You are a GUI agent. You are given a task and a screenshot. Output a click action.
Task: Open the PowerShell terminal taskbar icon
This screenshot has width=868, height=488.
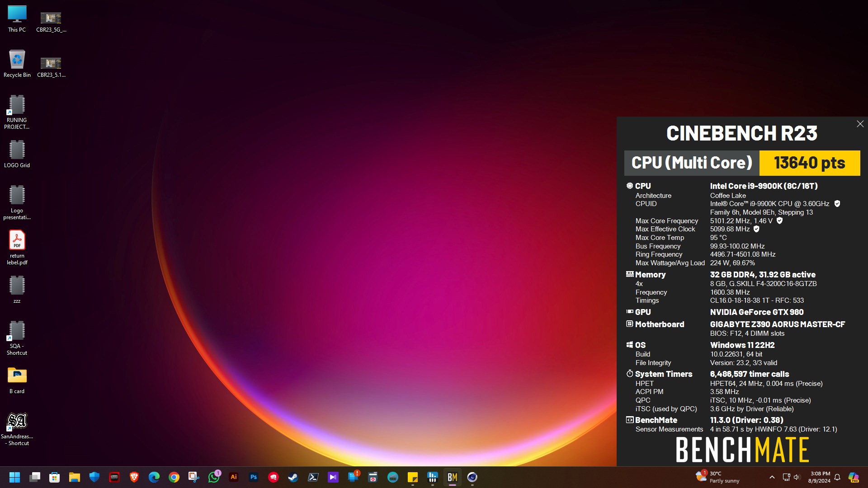(313, 477)
